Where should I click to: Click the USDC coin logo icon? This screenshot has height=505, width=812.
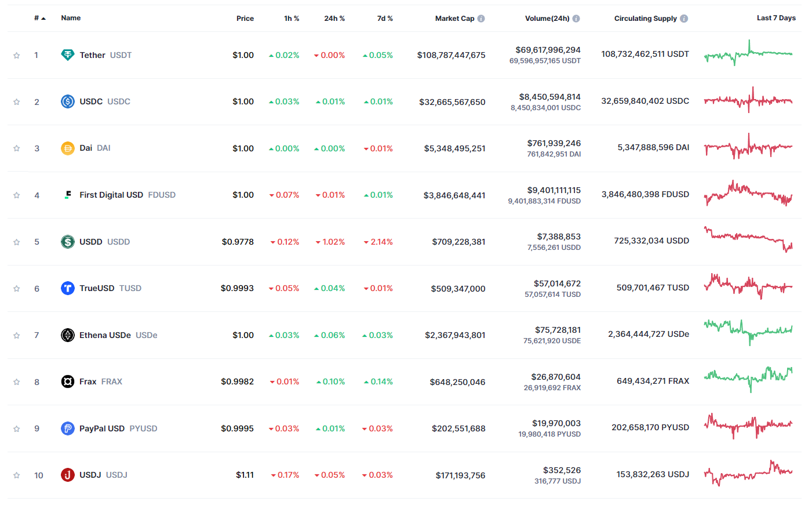68,101
